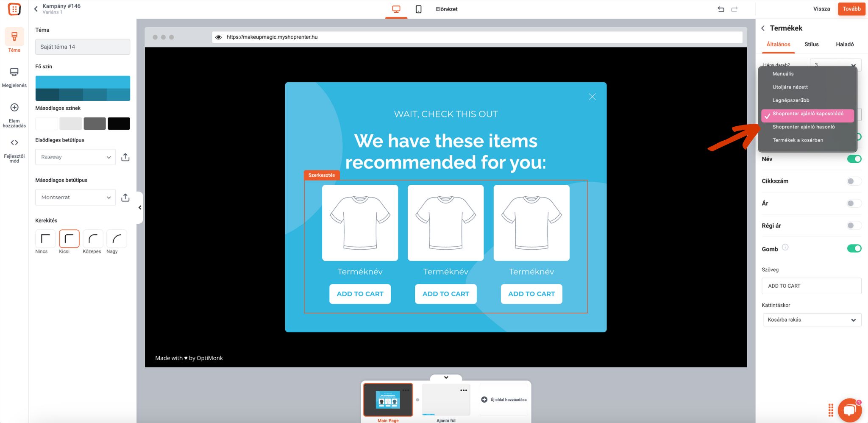
Task: Click the Vissza button
Action: click(x=821, y=9)
